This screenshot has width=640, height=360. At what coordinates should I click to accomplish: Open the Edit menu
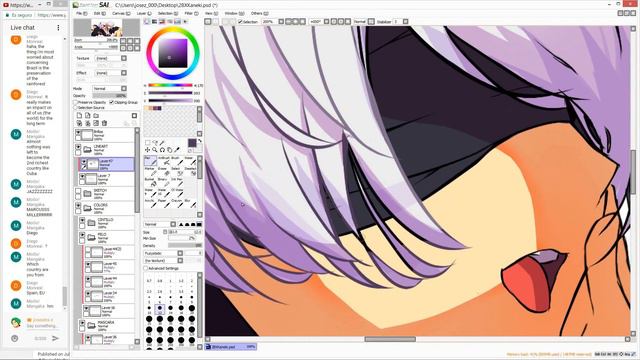tap(99, 13)
